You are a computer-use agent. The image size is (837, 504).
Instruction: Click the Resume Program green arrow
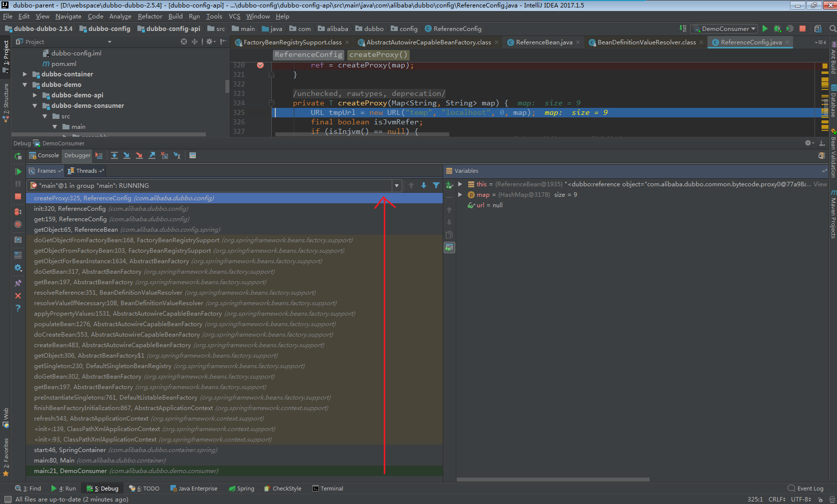pyautogui.click(x=18, y=171)
